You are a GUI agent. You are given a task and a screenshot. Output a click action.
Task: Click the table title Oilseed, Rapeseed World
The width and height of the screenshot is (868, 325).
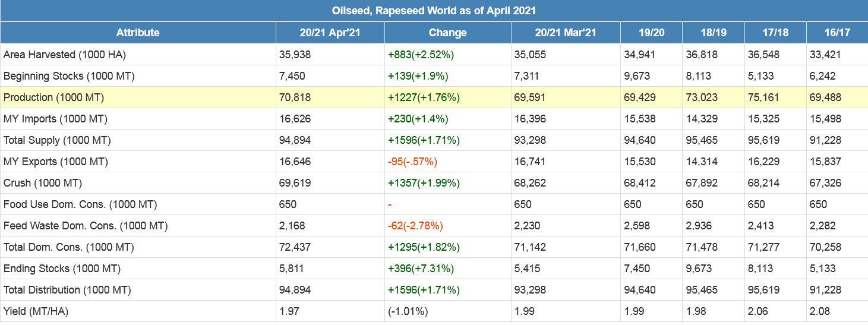coord(434,11)
